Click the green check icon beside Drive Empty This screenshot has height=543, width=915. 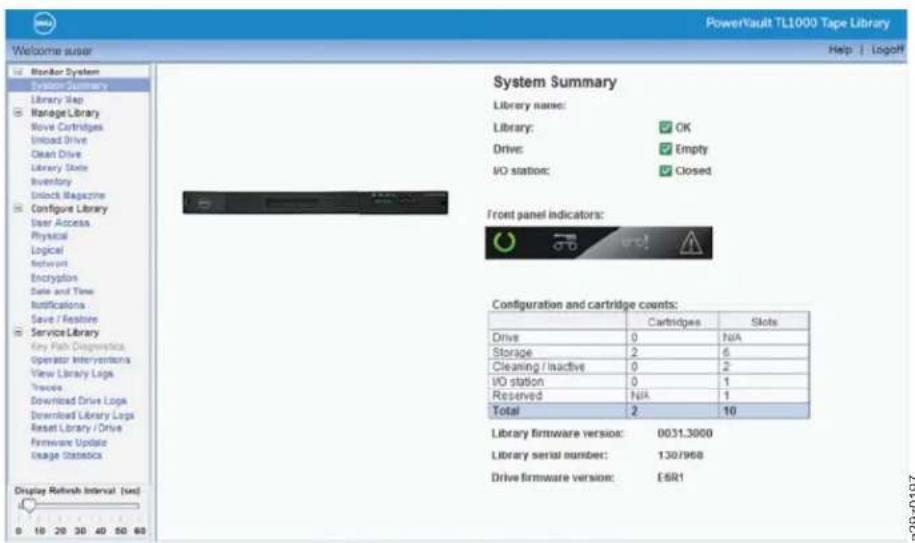click(x=665, y=149)
